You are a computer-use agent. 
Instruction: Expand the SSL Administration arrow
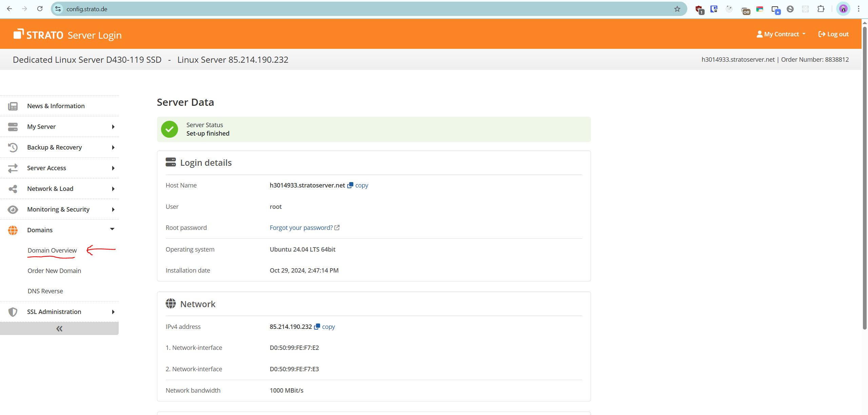(x=113, y=312)
